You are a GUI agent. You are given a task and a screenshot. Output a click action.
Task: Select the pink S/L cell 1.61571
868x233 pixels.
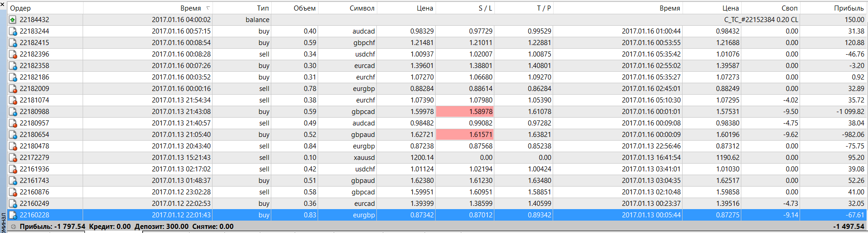pyautogui.click(x=465, y=135)
